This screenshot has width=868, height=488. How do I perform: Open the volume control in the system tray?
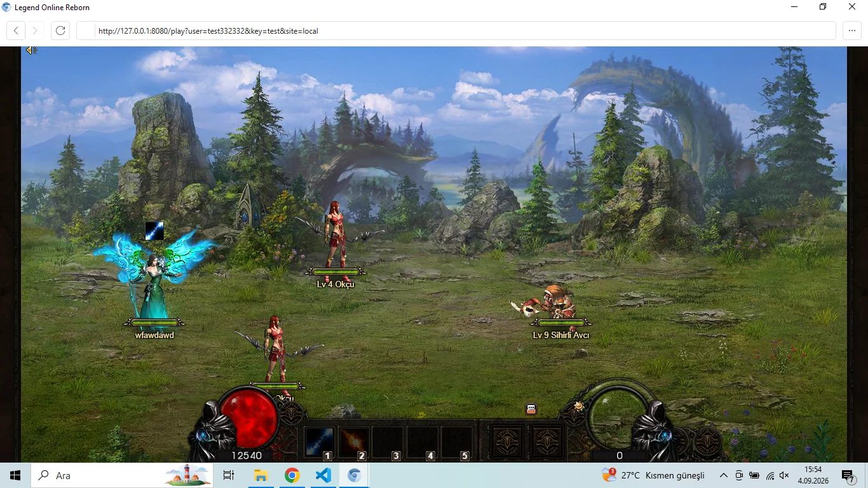click(x=784, y=475)
